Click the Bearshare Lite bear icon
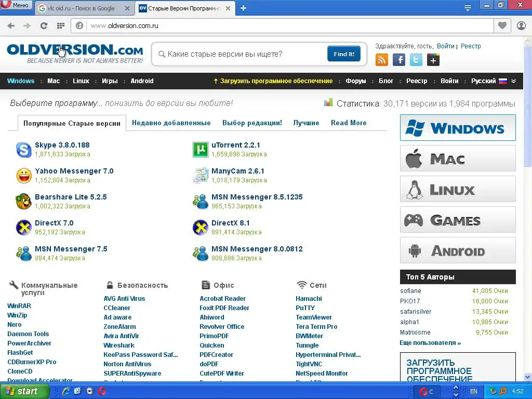Image resolution: width=532 pixels, height=399 pixels. coord(24,202)
